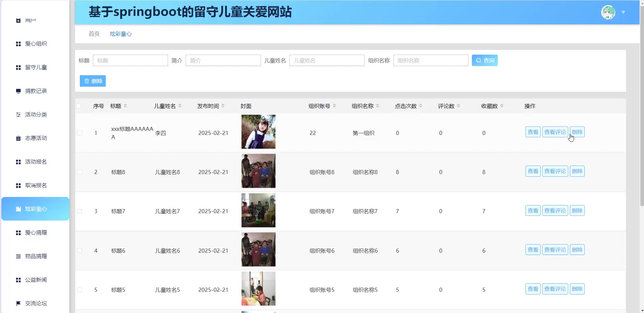Go to 首页 breadcrumb tab
Viewport: 644px width, 313px height.
[x=94, y=34]
